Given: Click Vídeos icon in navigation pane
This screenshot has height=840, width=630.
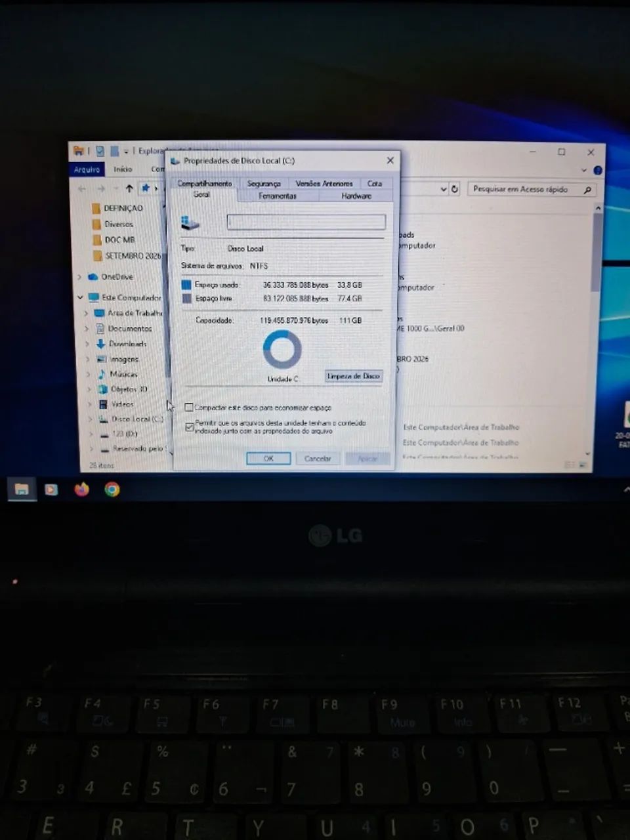Looking at the screenshot, I should tap(102, 404).
